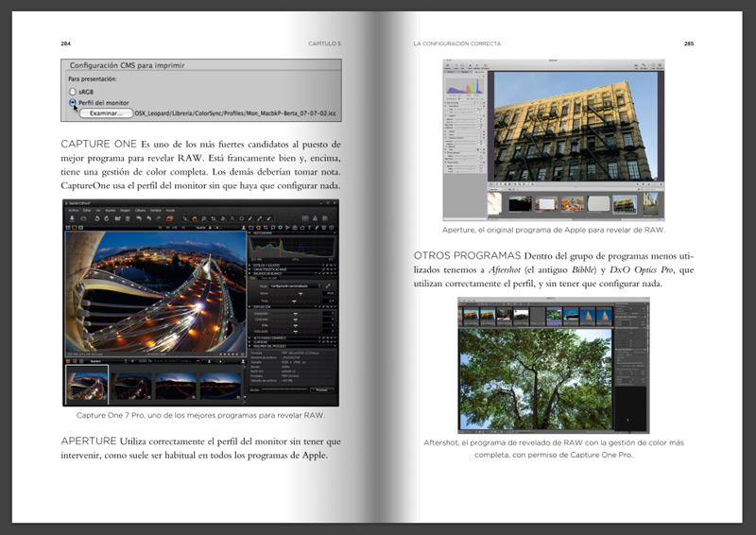This screenshot has width=756, height=535.
Task: Click the move to folder icon
Action: pos(117,218)
